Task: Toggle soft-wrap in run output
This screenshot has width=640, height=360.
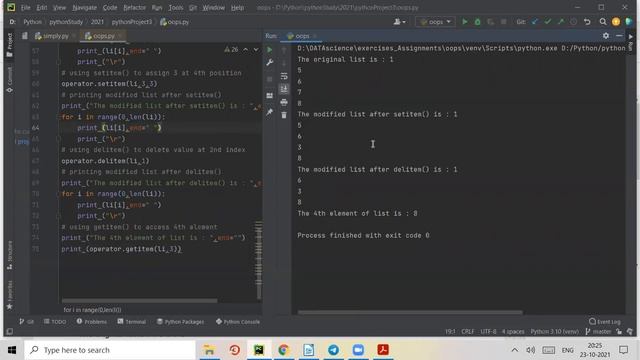Action: 284,76
